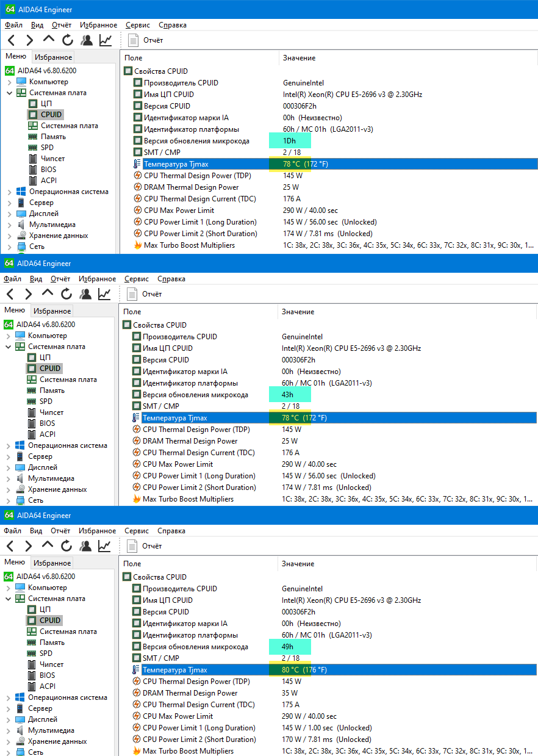Expand Хранение данных in bottom window tree
The image size is (538, 756).
pos(9,741)
